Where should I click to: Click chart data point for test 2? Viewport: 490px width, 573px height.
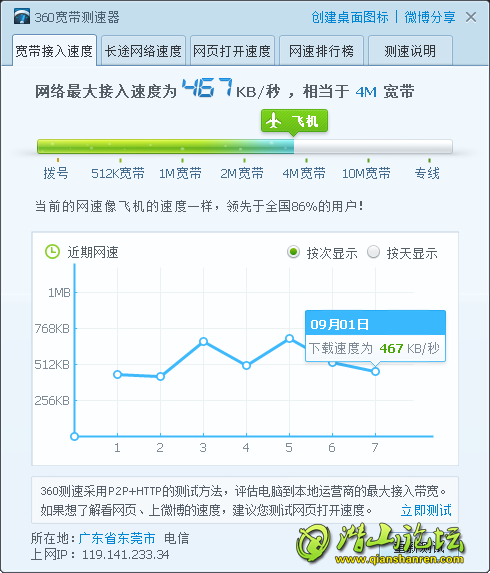(160, 376)
